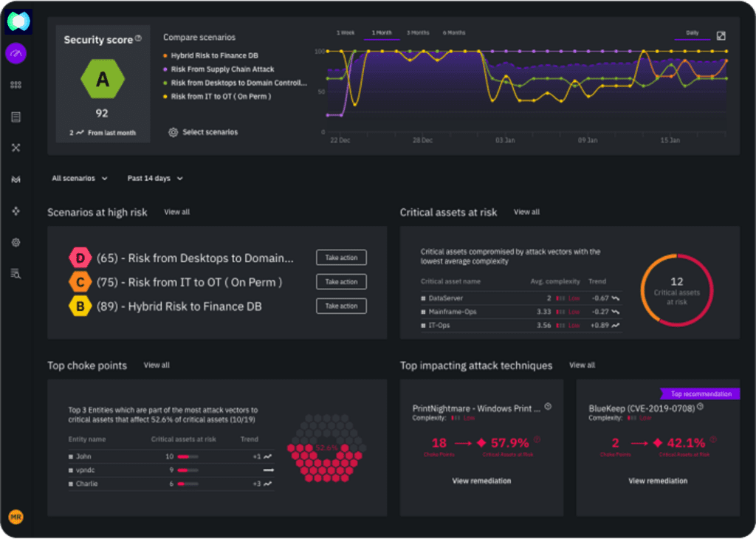
Task: Open the attack paths icon in the sidebar
Action: tap(16, 148)
